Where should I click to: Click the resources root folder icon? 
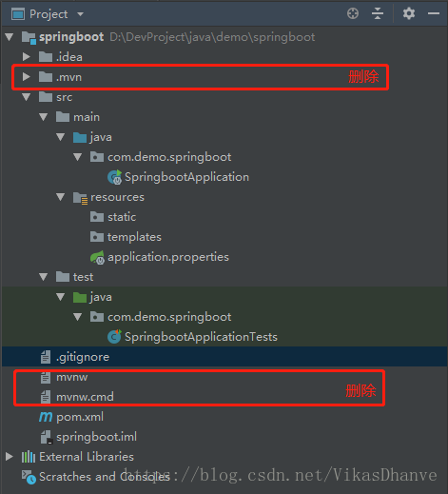[x=80, y=198]
